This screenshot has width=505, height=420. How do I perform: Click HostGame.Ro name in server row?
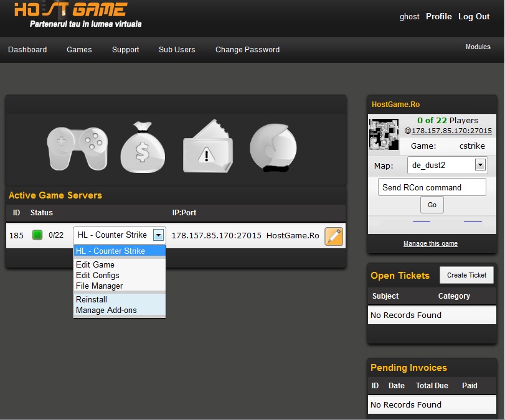(x=293, y=236)
